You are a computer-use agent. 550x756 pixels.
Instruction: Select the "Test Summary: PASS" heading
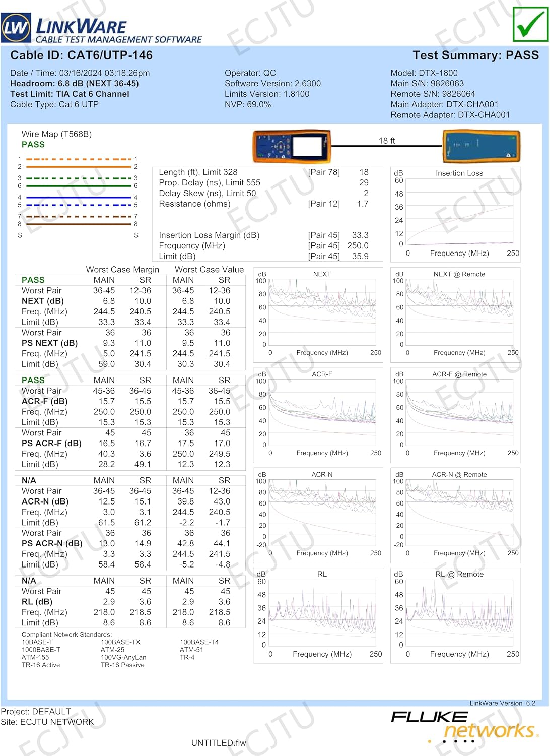[475, 55]
